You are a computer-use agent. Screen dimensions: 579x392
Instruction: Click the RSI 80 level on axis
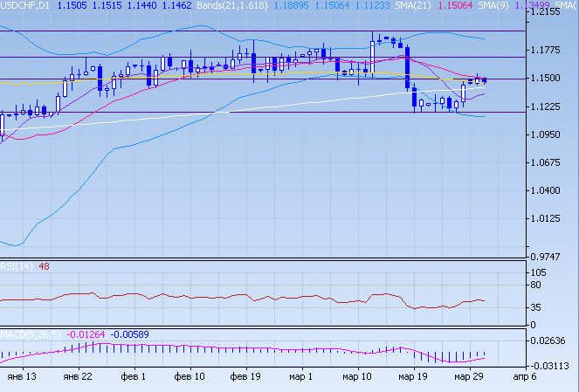(x=541, y=285)
